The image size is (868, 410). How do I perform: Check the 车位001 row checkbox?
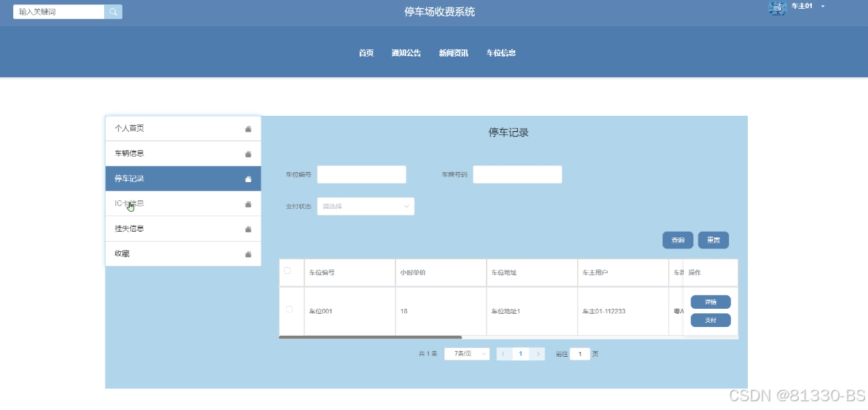pyautogui.click(x=289, y=310)
